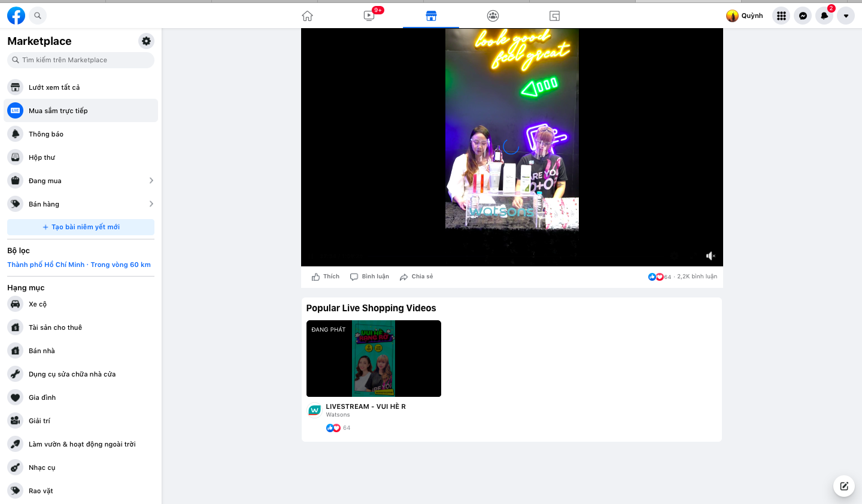Open Watsons page name link
Image resolution: width=862 pixels, height=504 pixels.
coord(338,415)
